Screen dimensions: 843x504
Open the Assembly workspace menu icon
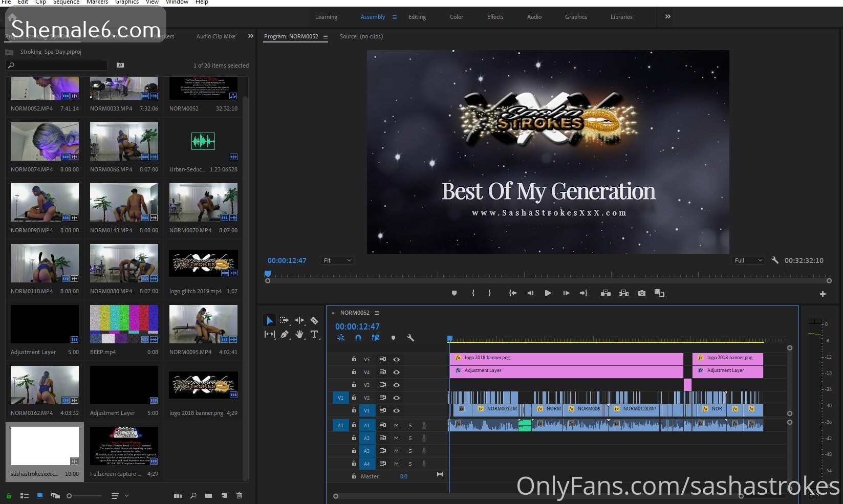[x=395, y=17]
